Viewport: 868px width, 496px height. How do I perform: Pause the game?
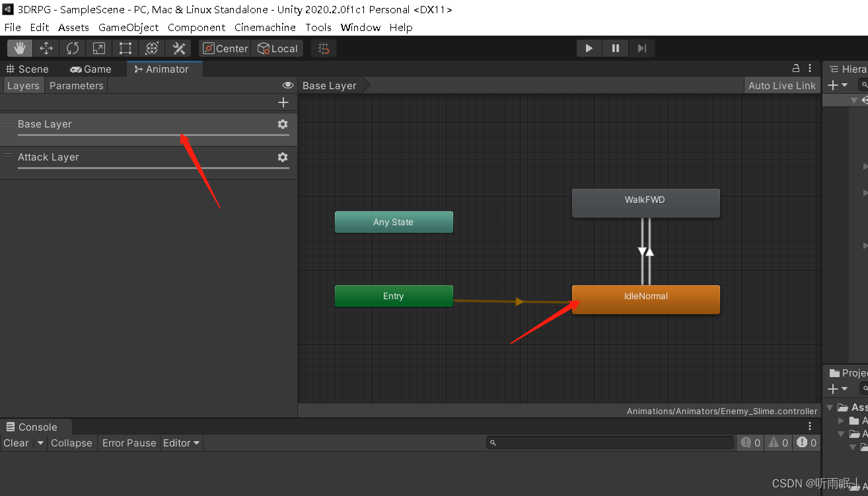[x=616, y=48]
